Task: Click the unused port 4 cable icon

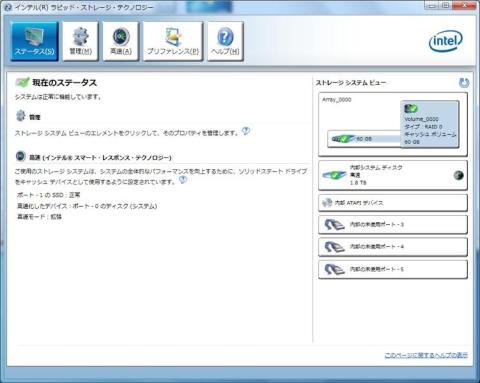Action: (x=335, y=247)
